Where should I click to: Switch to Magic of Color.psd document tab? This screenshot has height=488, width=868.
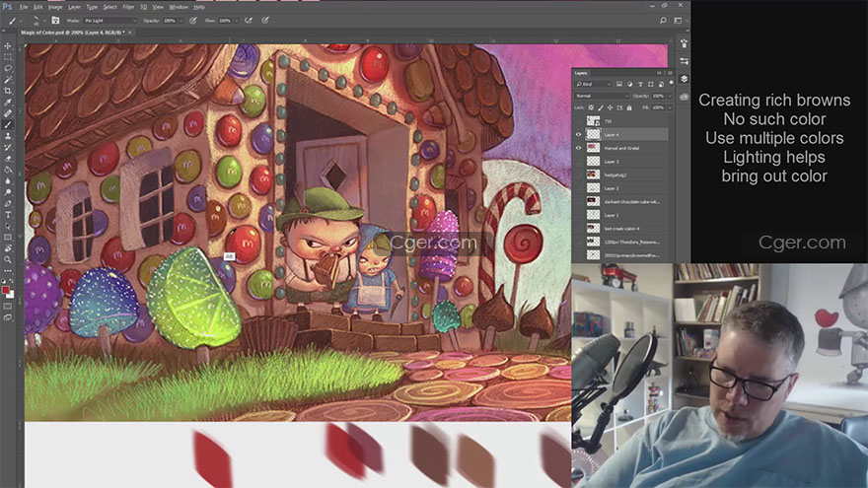(73, 33)
